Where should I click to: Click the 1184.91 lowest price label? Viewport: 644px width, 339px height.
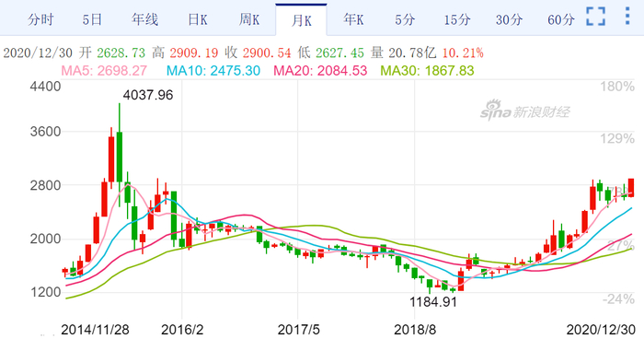(x=433, y=302)
